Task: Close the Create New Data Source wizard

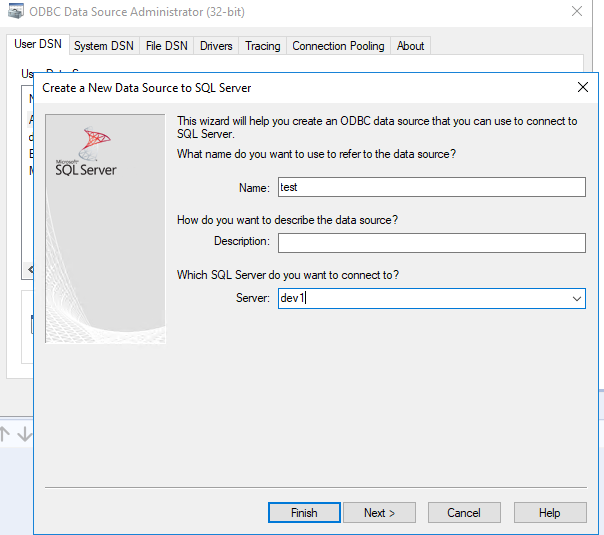Action: [x=583, y=87]
